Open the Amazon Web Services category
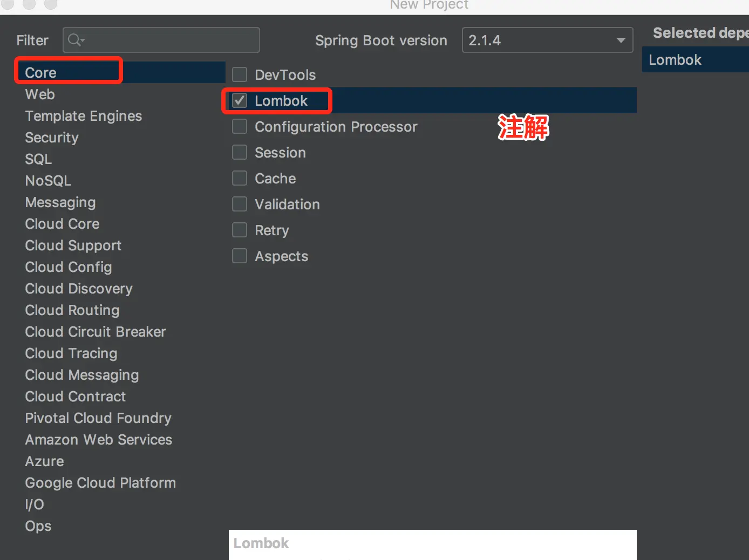Image resolution: width=749 pixels, height=560 pixels. pyautogui.click(x=99, y=440)
